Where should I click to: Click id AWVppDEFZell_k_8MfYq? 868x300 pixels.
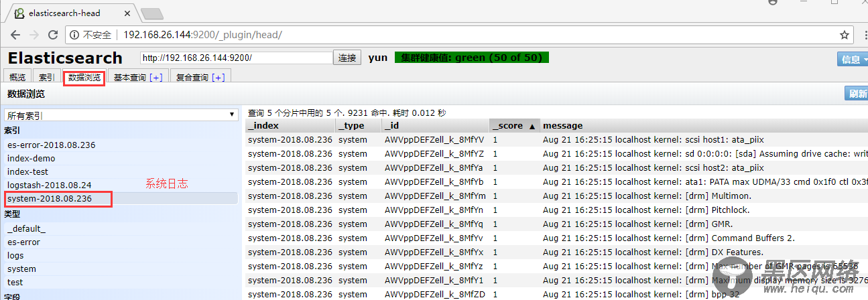point(434,224)
